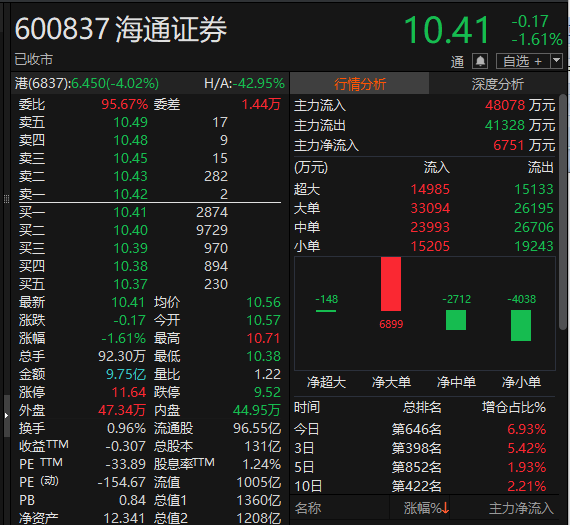This screenshot has width=570, height=525.
Task: Select the 卖五 price 10.49
Action: pos(131,123)
